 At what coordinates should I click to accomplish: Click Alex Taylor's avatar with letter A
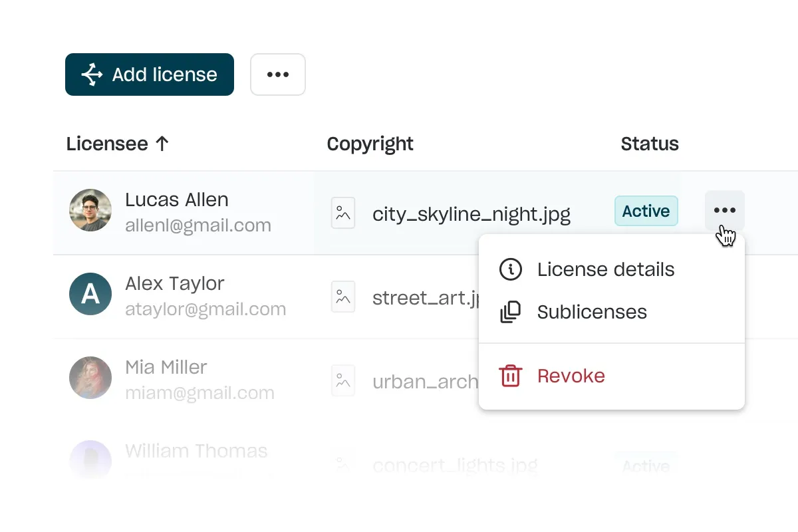[90, 294]
